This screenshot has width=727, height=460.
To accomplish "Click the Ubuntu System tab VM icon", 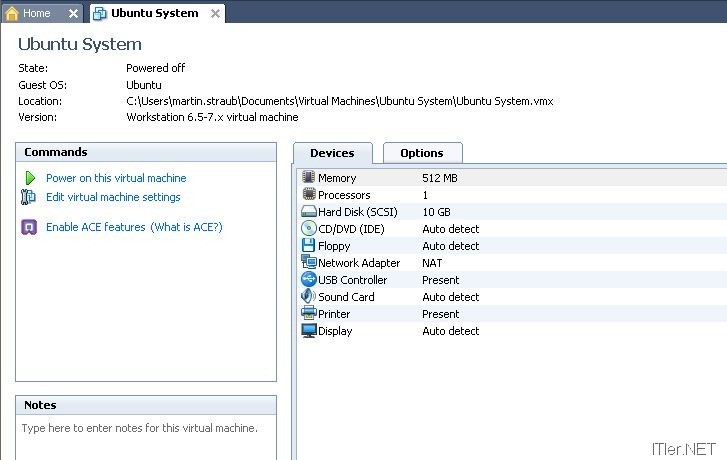I will 99,13.
